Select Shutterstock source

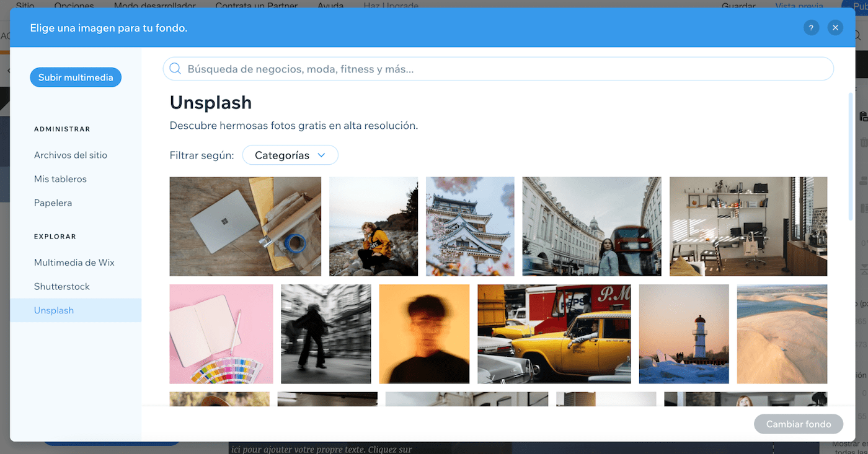(x=62, y=286)
